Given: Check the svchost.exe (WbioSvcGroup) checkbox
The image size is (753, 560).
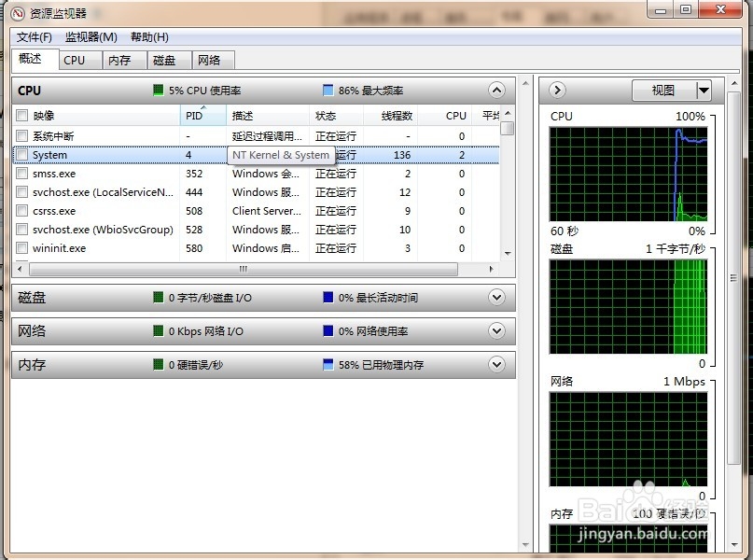Looking at the screenshot, I should tap(22, 230).
